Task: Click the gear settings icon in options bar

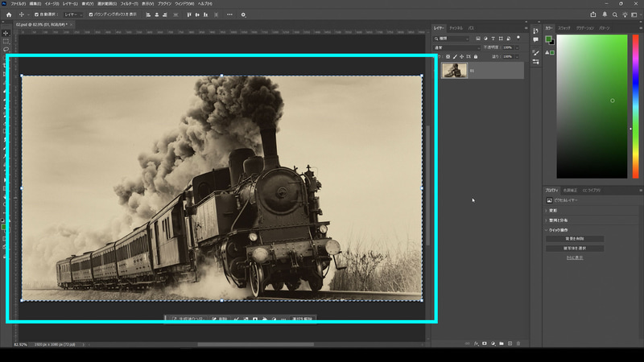Action: coord(243,14)
